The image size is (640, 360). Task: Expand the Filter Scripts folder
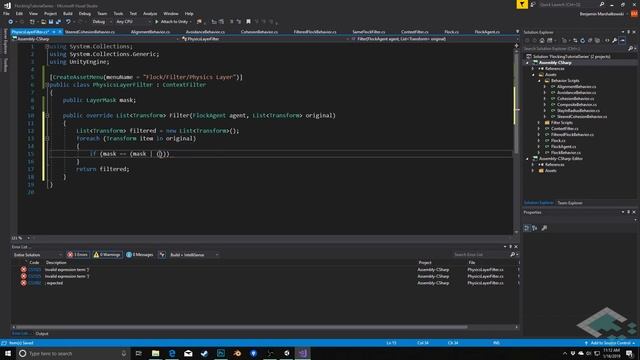(539, 123)
